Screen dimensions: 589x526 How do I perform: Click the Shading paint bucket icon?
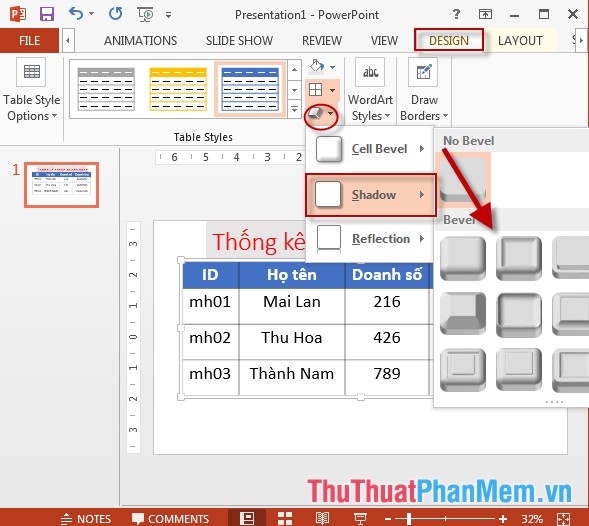click(316, 67)
